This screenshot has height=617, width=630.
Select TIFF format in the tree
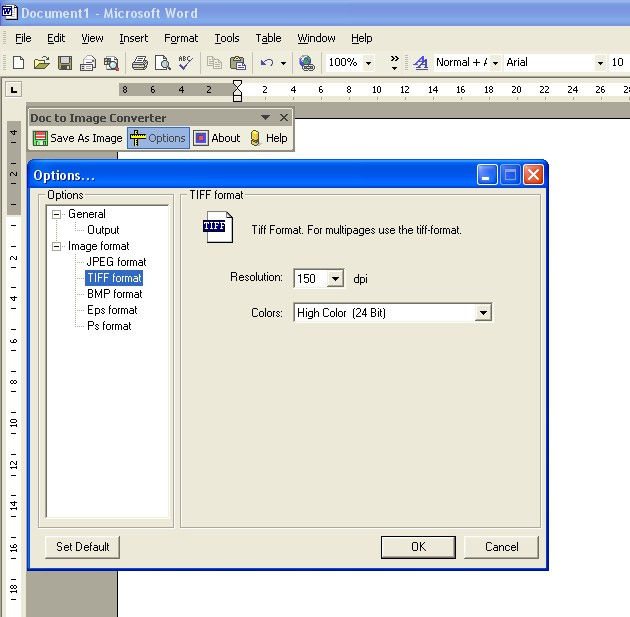point(115,278)
